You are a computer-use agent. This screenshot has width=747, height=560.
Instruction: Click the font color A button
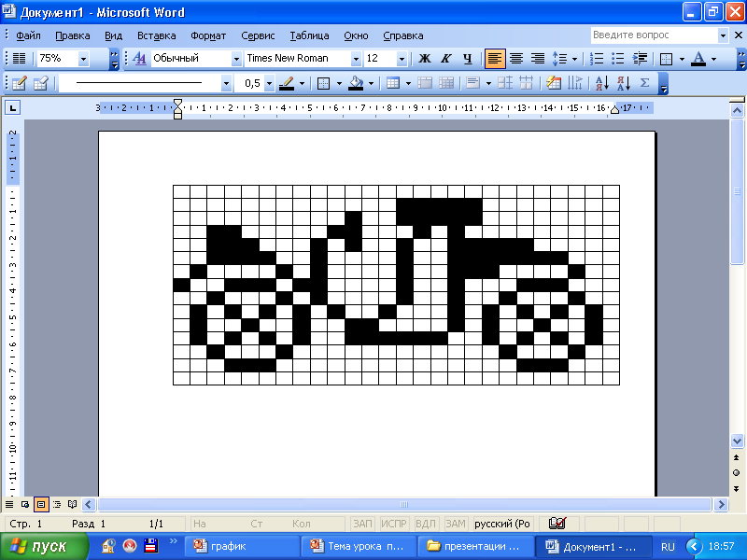click(698, 59)
